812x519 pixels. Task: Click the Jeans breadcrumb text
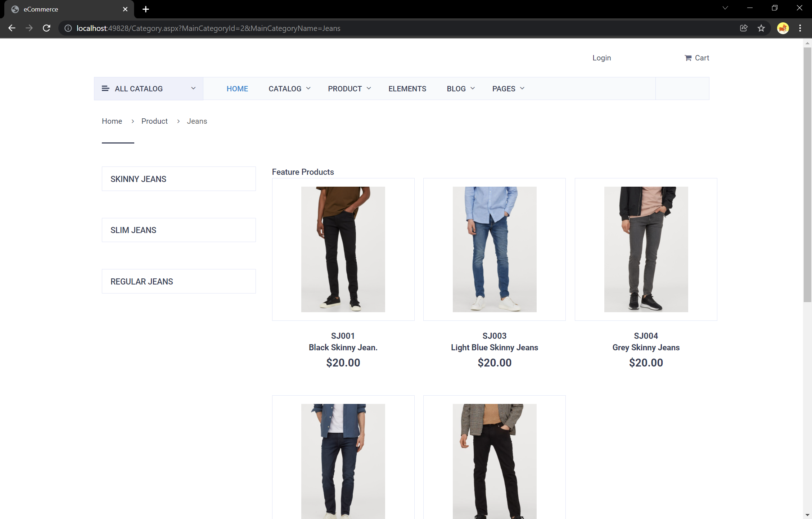click(197, 121)
